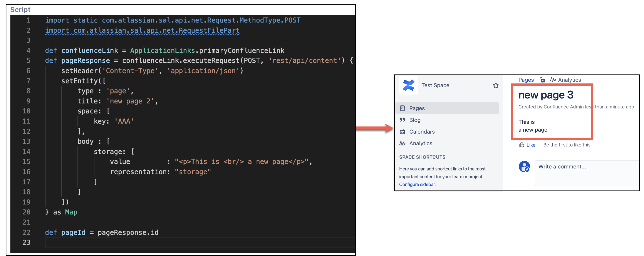Click the Pages tree item in sidebar
644x256 pixels.
pyautogui.click(x=416, y=108)
